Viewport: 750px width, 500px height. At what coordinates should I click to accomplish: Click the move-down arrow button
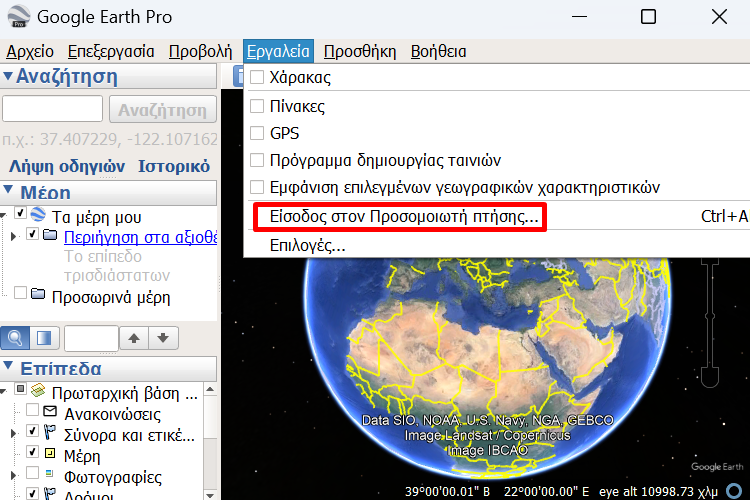click(x=163, y=338)
